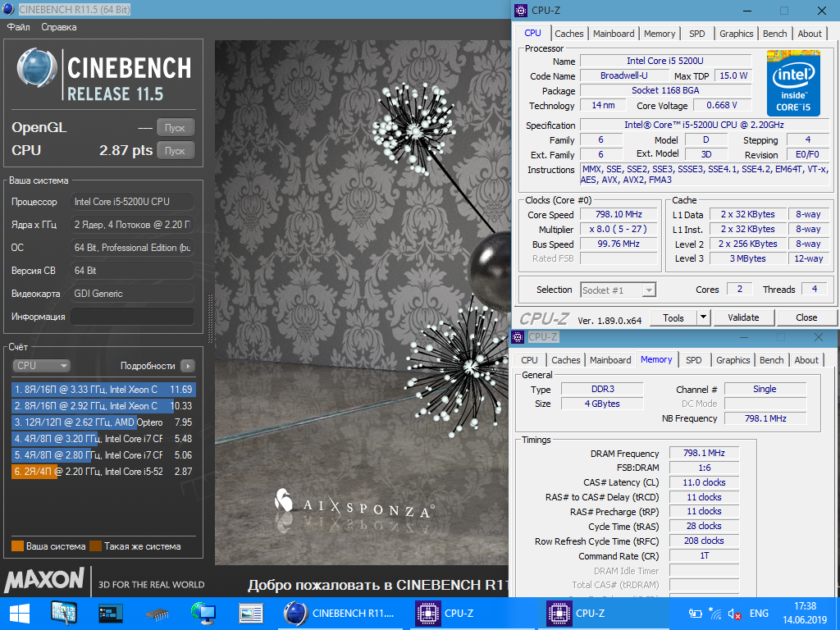Click the Core Speed 798.10 MHz value
The width and height of the screenshot is (840, 630).
coord(619,214)
